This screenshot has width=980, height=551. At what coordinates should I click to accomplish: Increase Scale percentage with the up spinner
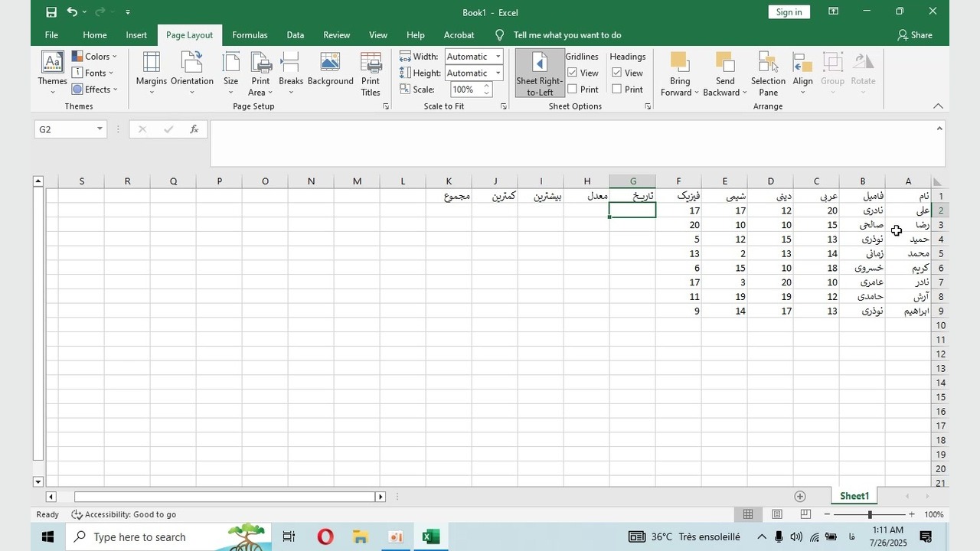click(x=486, y=86)
